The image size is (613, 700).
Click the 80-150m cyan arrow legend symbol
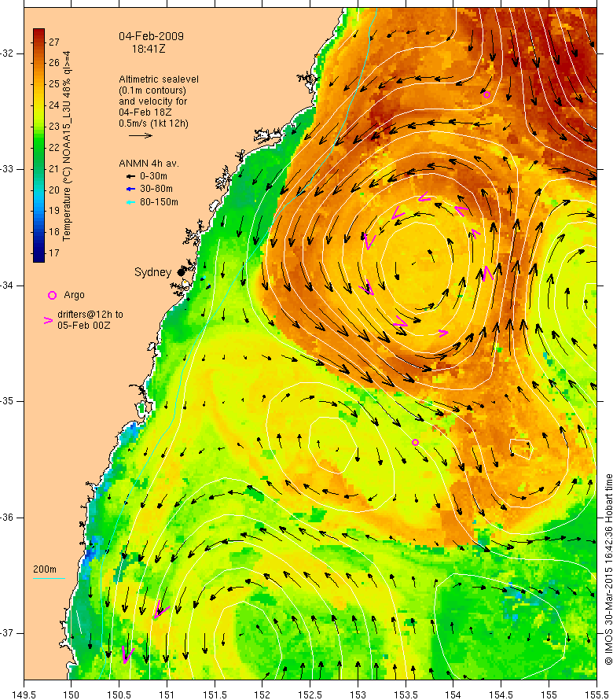(130, 202)
